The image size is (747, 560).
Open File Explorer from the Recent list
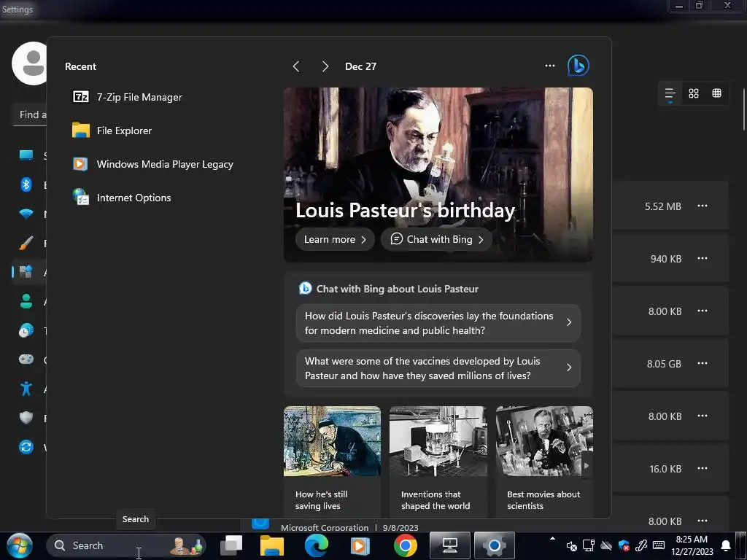(x=112, y=131)
